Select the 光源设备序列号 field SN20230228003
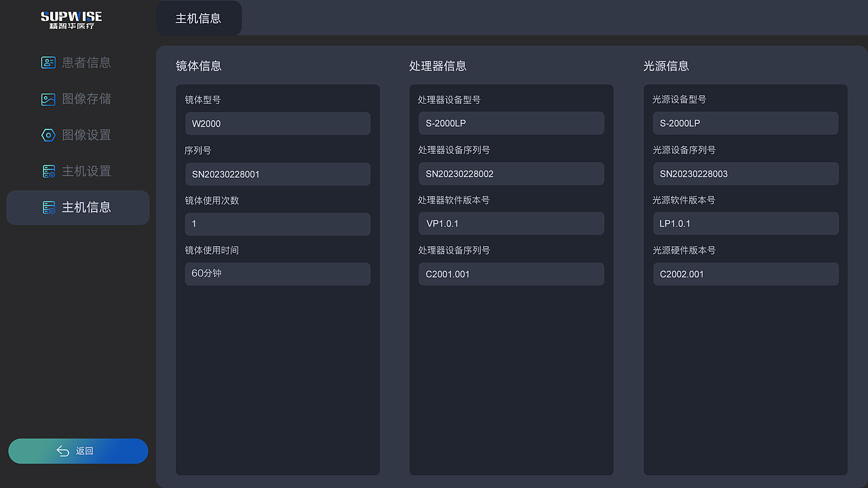This screenshot has height=488, width=868. tap(745, 174)
